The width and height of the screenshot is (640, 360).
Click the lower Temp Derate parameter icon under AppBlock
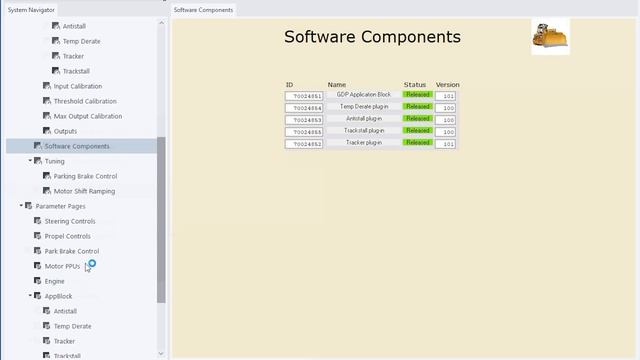click(x=47, y=326)
